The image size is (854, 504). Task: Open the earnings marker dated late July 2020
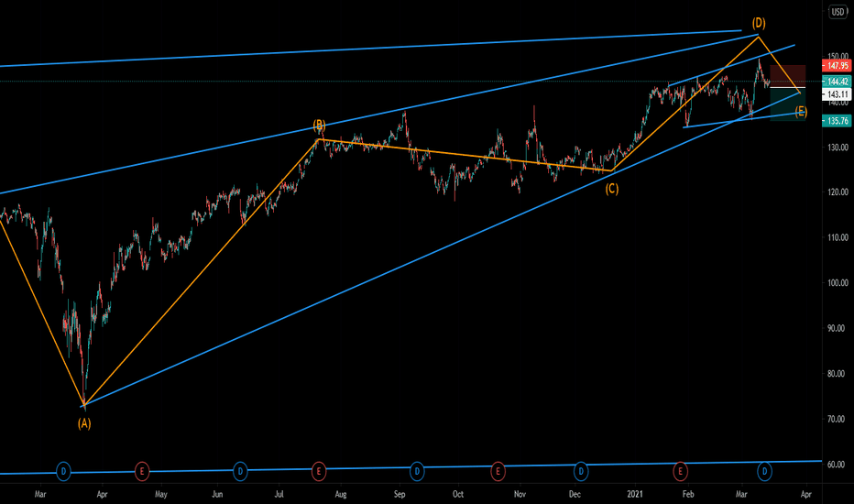[319, 471]
